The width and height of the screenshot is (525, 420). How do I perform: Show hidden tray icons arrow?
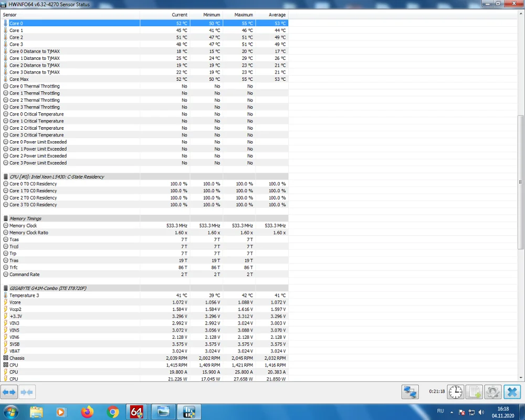(451, 412)
